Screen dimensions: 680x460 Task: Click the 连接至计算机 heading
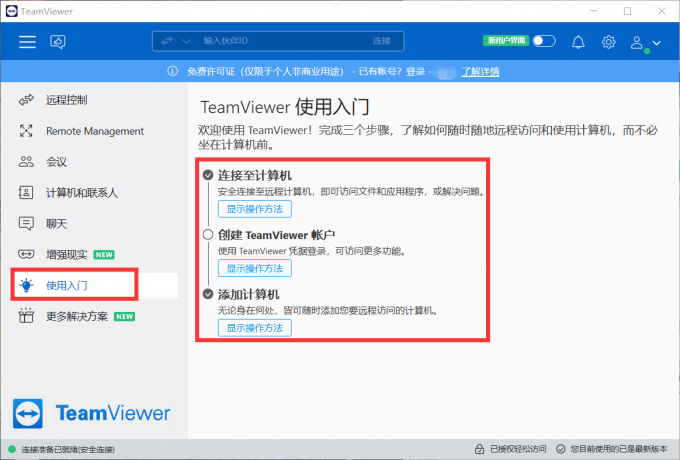coord(255,176)
